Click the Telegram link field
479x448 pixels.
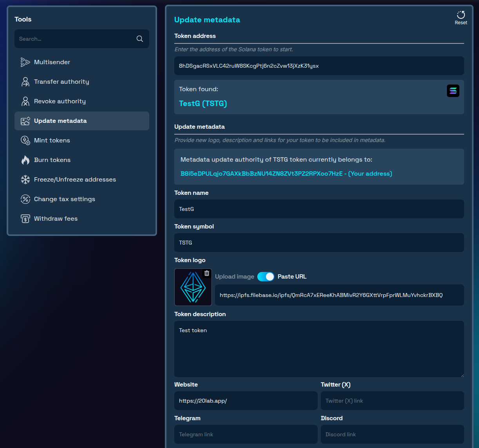[246, 434]
